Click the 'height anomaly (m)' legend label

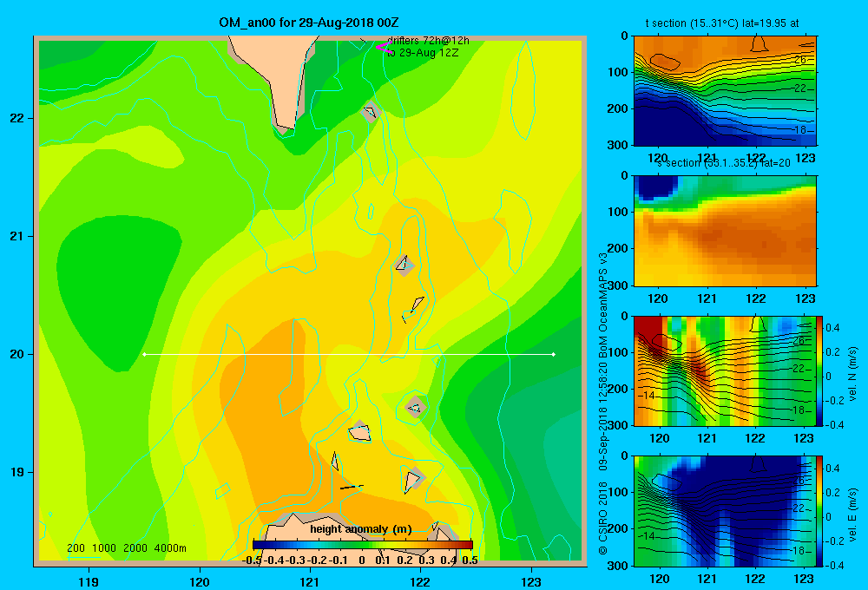pos(361,529)
